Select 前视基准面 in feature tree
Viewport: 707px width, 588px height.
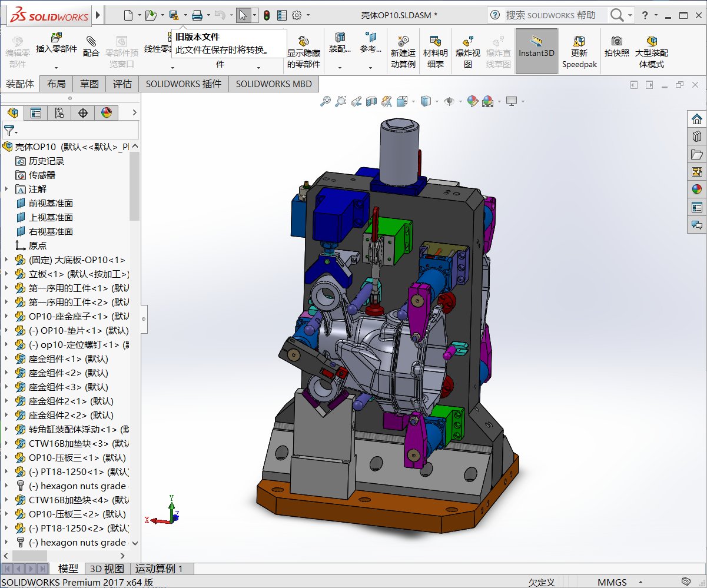[51, 203]
